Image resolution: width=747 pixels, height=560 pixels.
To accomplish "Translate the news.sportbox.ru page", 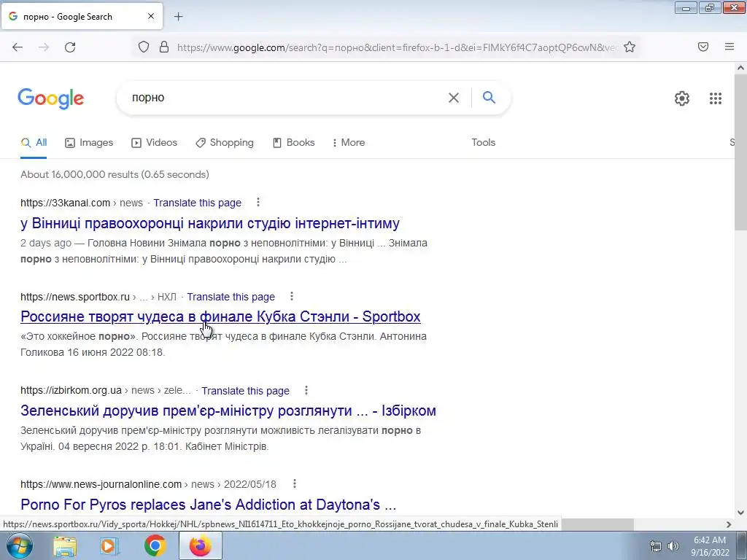I will (x=231, y=297).
